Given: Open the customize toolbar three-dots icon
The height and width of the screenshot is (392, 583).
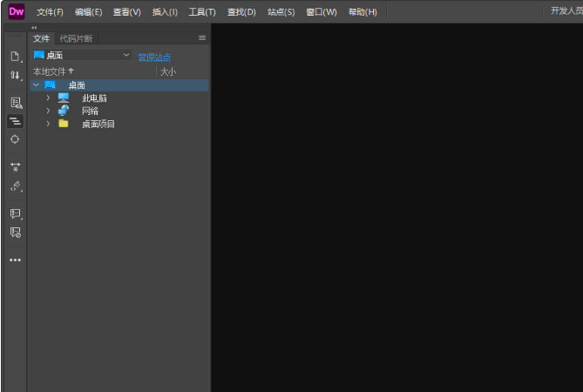Looking at the screenshot, I should 15,260.
